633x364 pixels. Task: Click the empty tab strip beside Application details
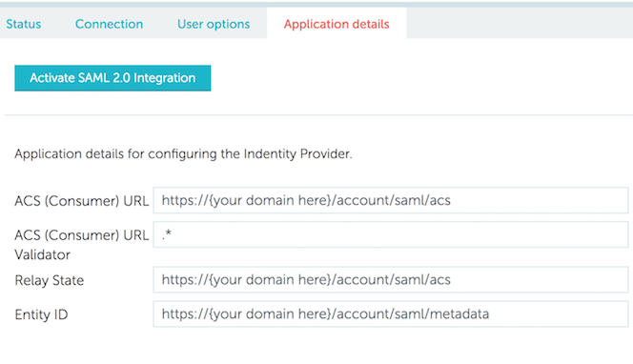(520, 23)
